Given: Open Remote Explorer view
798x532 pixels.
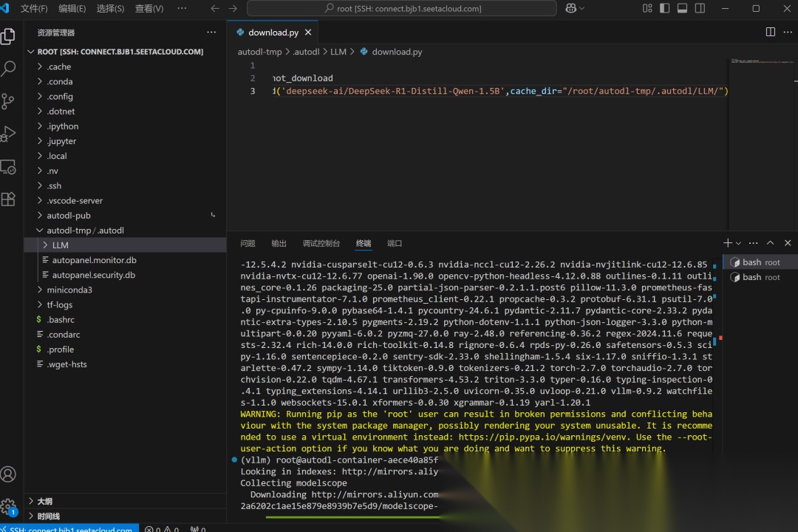Looking at the screenshot, I should [8, 167].
